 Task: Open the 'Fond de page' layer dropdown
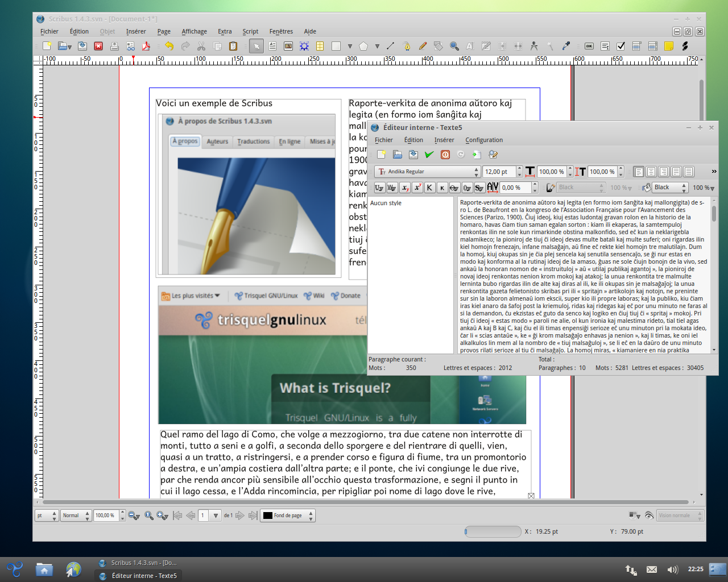pos(288,516)
